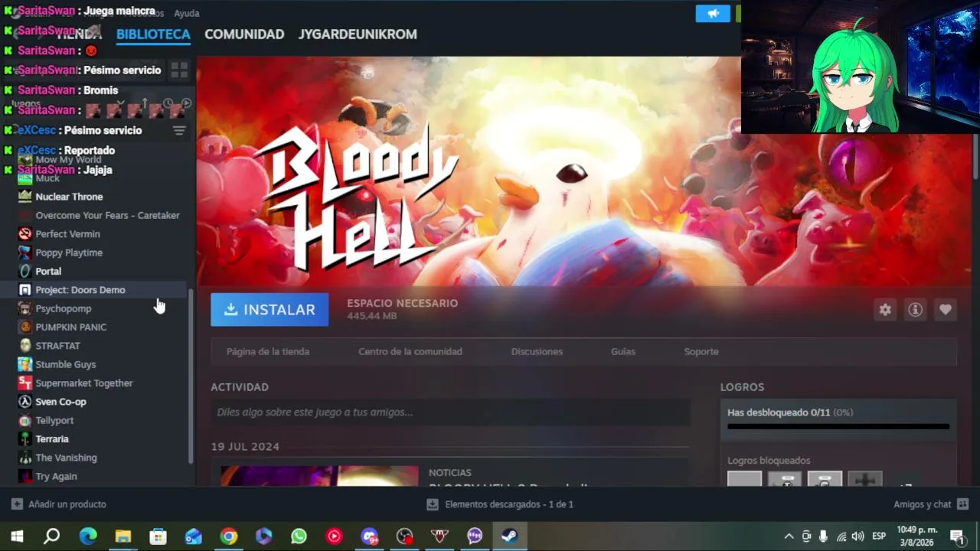Click the volume speaker icon in system tray

[x=858, y=536]
